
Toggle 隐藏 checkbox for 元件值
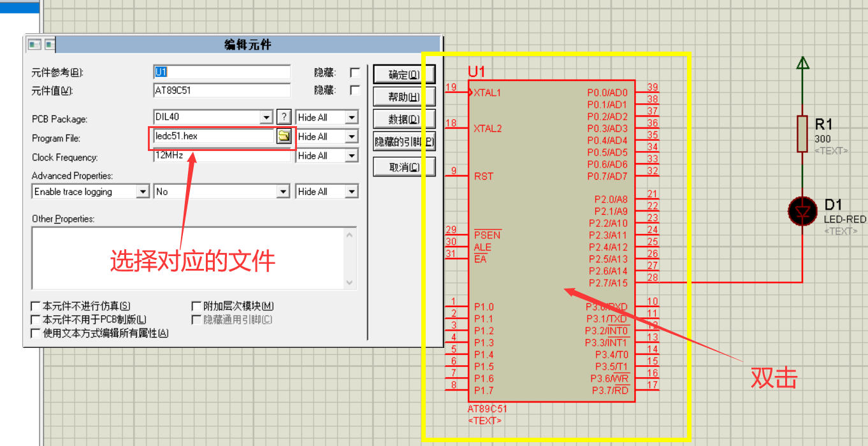coord(355,90)
